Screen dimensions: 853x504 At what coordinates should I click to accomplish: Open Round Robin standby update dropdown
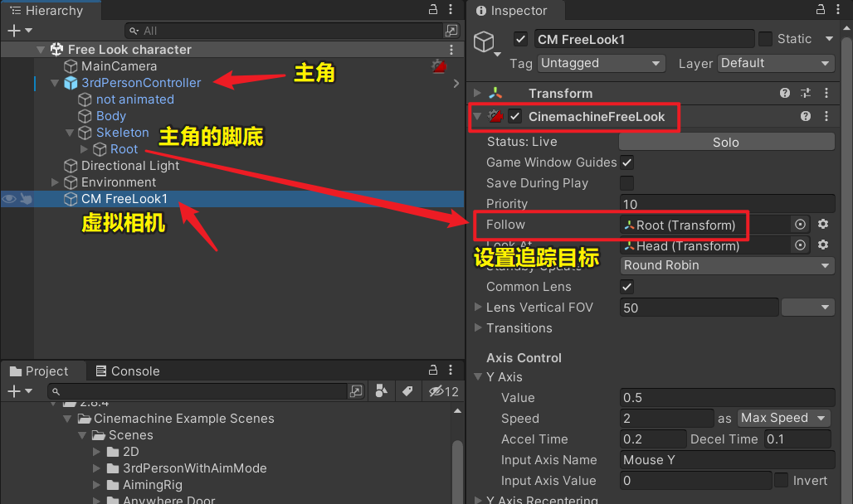click(x=728, y=265)
